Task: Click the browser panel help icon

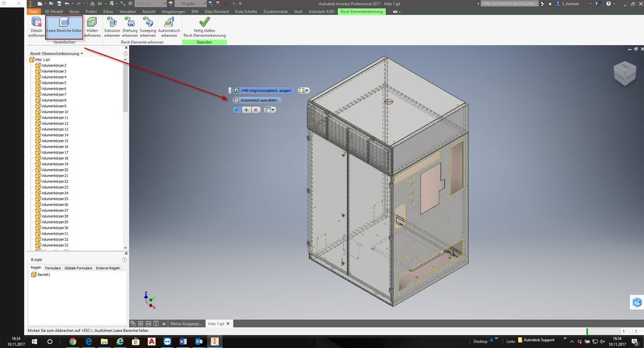Action: click(125, 54)
